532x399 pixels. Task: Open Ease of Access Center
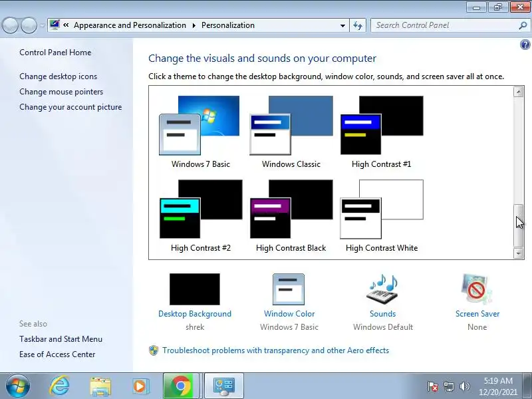(x=57, y=354)
